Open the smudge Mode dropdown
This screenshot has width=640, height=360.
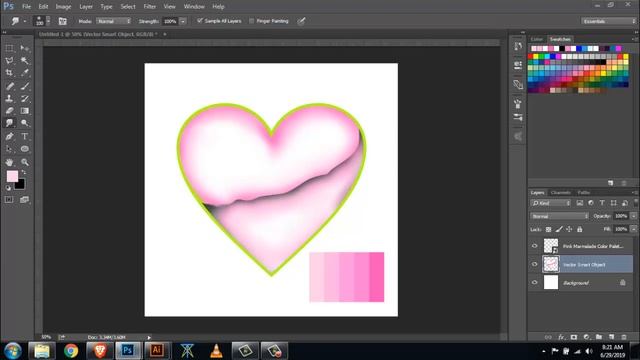[x=113, y=21]
